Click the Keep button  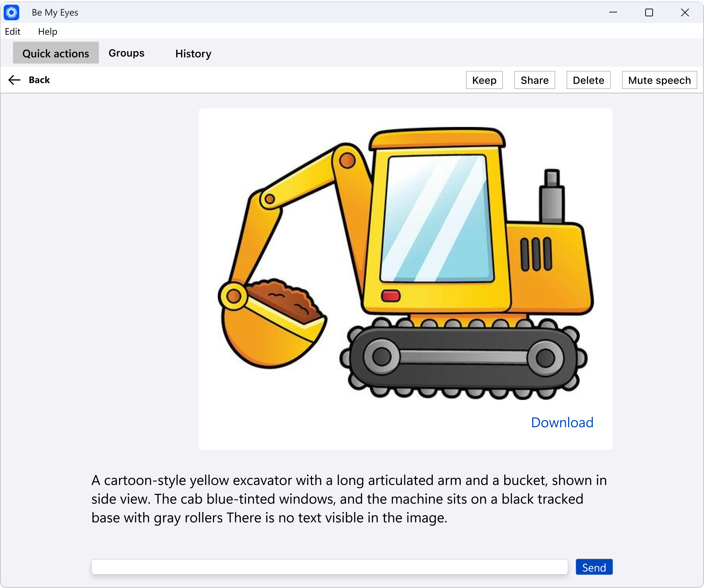484,80
